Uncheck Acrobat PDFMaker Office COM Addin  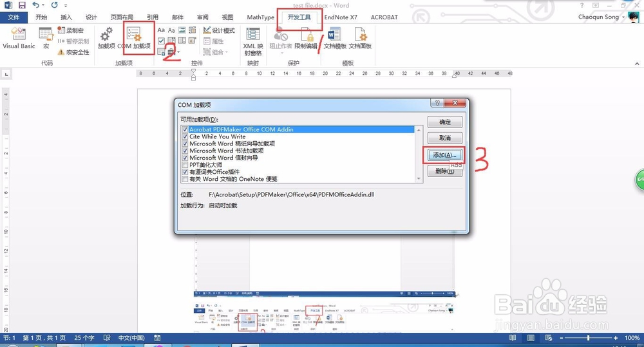(185, 129)
